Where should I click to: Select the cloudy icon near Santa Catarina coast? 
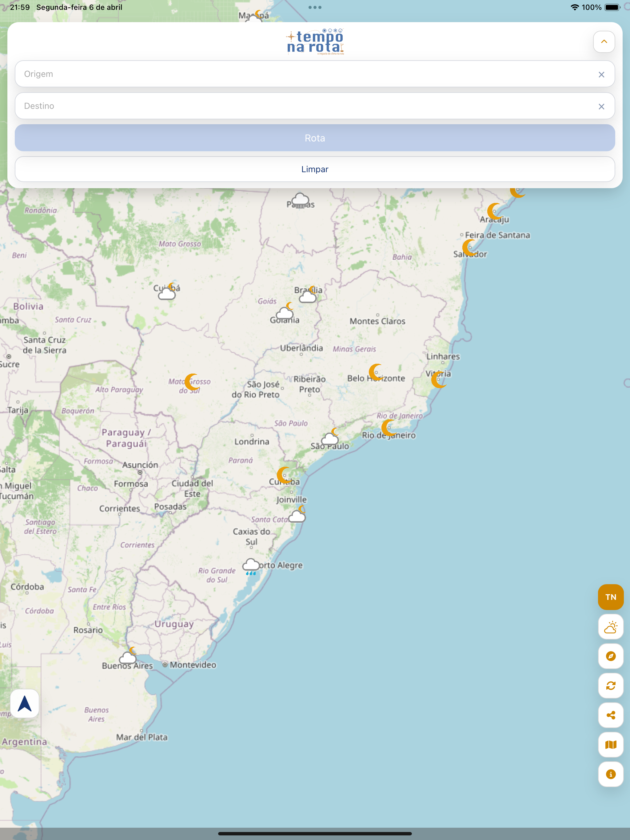point(297,514)
